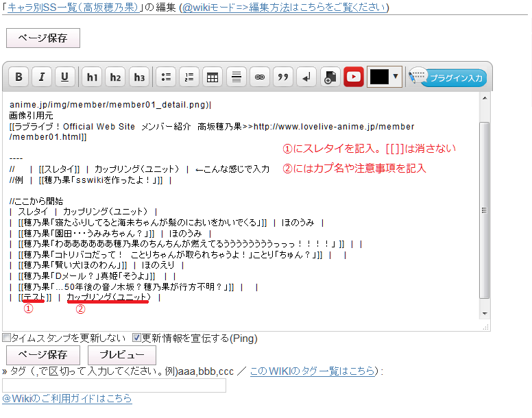Enable the no-timestamp-update checkbox
The image size is (532, 418).
[x=6, y=338]
